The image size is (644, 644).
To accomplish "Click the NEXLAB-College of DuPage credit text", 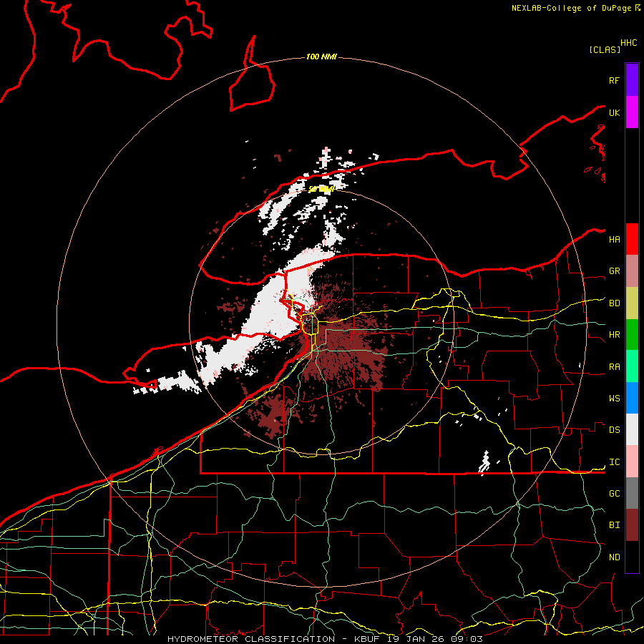I will [x=571, y=8].
